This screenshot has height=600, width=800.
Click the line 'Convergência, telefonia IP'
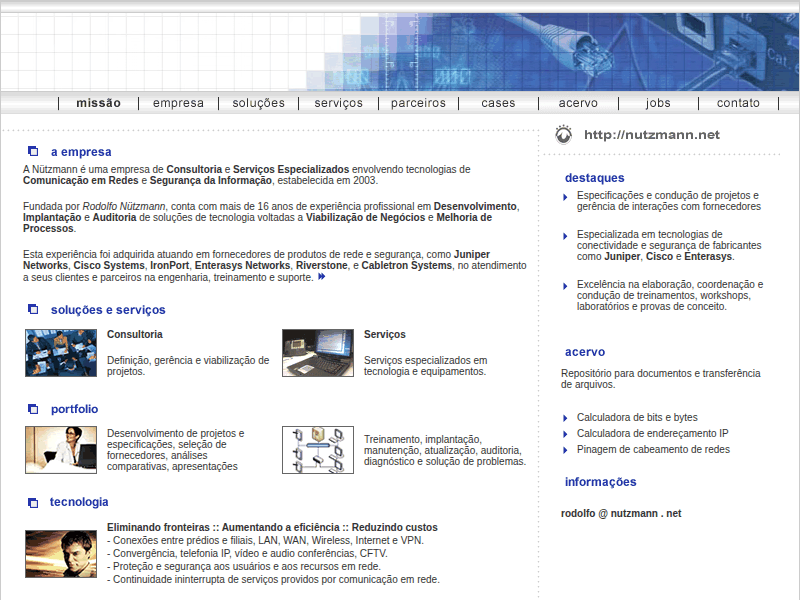pos(247,553)
